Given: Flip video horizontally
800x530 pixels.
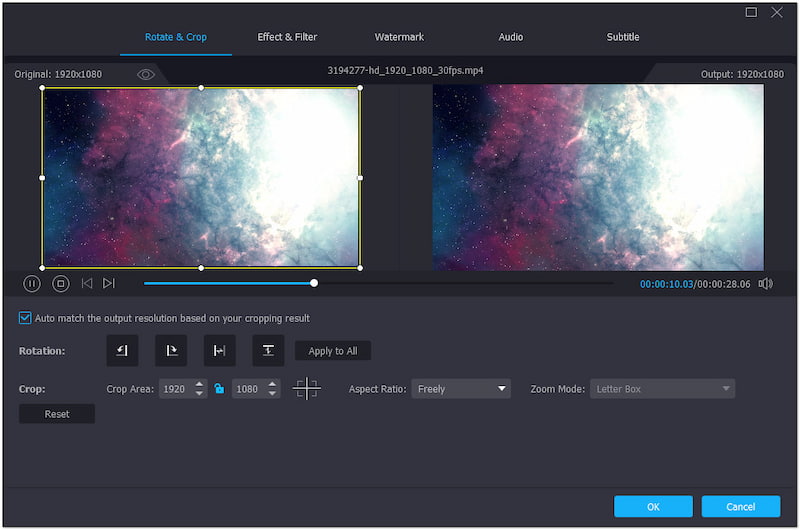Looking at the screenshot, I should [x=219, y=351].
